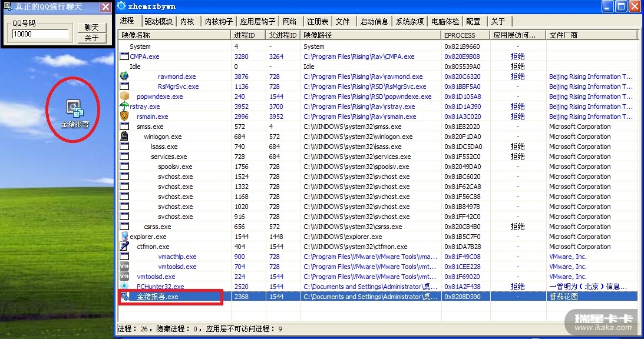644x339 pixels.
Task: Open the 配置 tab
Action: coord(474,21)
